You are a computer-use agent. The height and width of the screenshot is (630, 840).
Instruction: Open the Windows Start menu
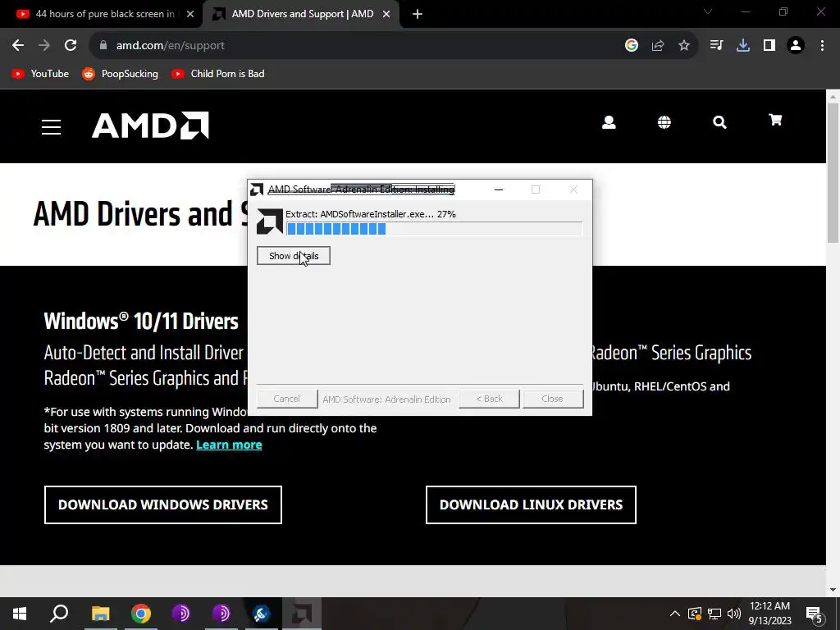click(x=20, y=614)
